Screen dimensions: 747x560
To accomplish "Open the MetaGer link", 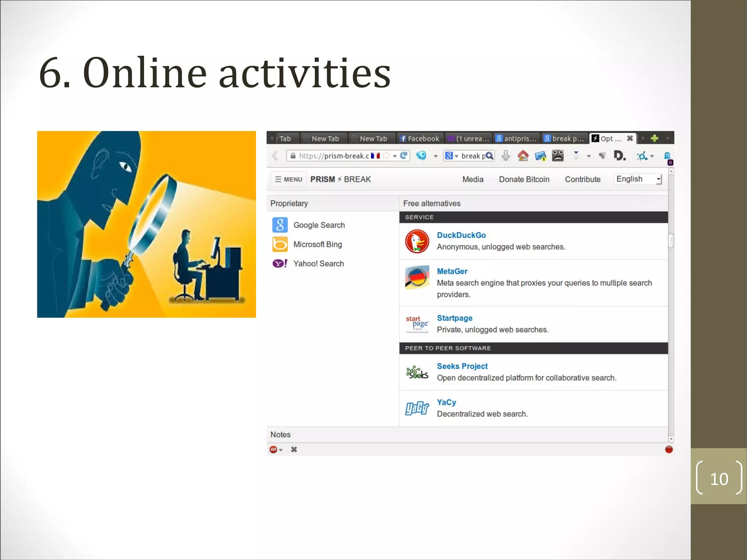I will 452,271.
